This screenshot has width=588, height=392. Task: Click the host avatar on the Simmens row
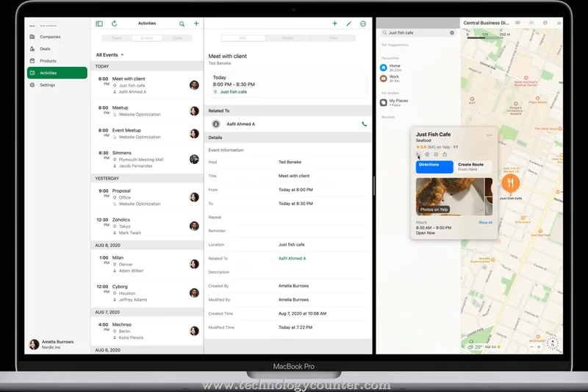tap(194, 159)
